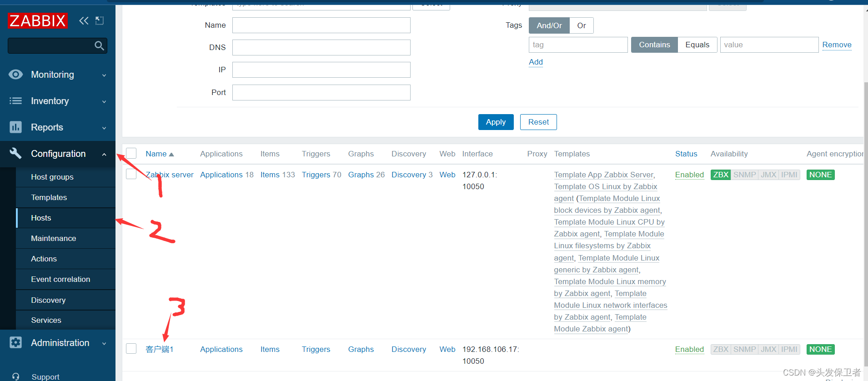Image resolution: width=868 pixels, height=381 pixels.
Task: Click the sort arrow next to Name column
Action: (171, 155)
